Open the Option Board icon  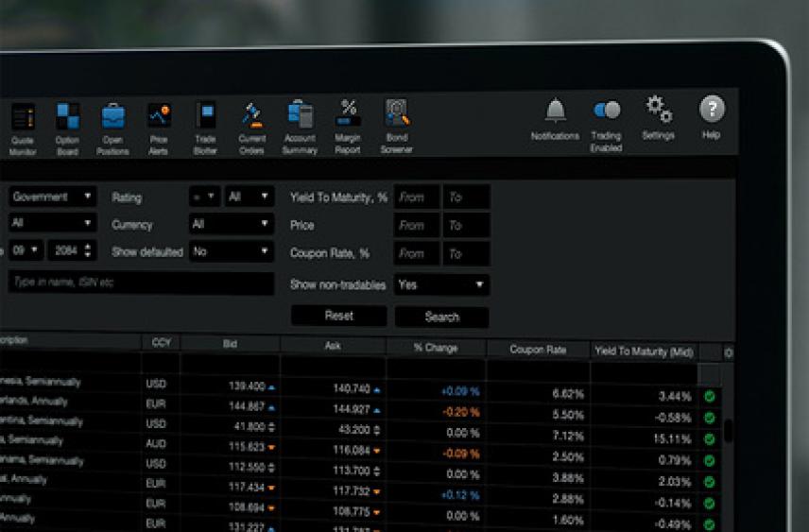pyautogui.click(x=67, y=117)
